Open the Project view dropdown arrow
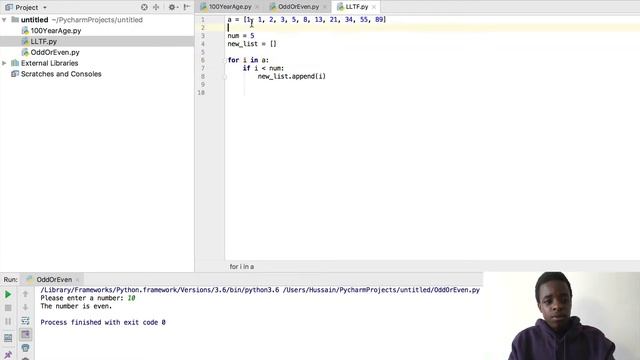 coord(45,8)
